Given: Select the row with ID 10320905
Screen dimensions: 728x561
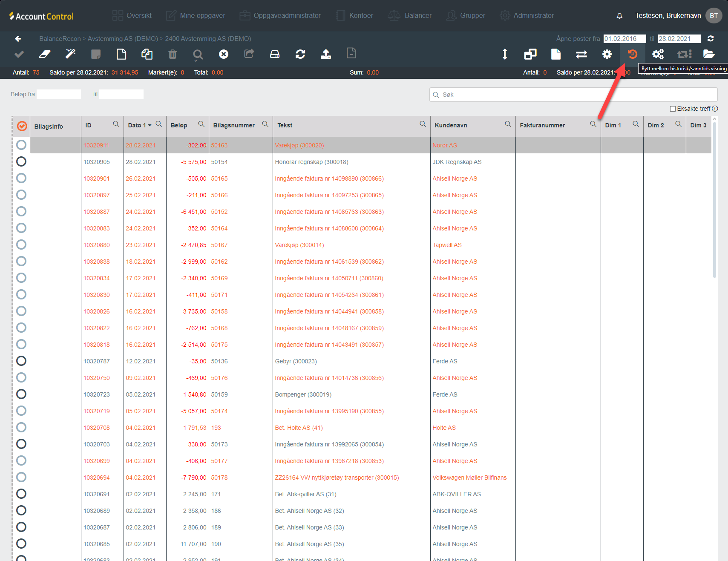Looking at the screenshot, I should tap(21, 162).
